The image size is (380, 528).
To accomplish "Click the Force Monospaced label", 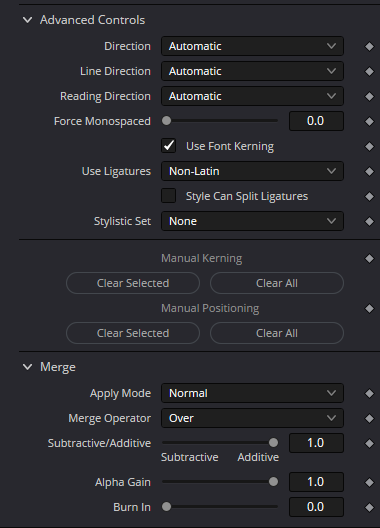I will (102, 121).
